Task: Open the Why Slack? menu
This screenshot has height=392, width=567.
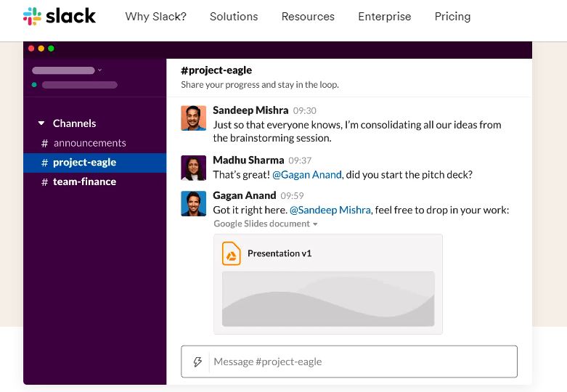Action: tap(155, 16)
